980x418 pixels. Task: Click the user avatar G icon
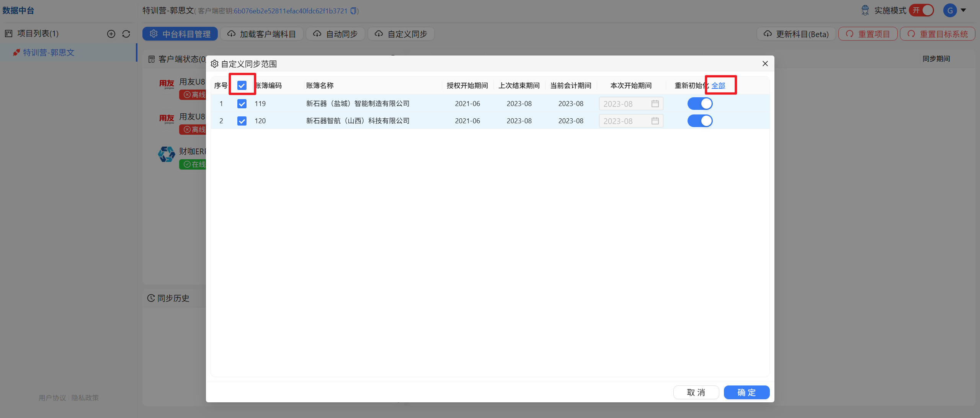point(950,11)
